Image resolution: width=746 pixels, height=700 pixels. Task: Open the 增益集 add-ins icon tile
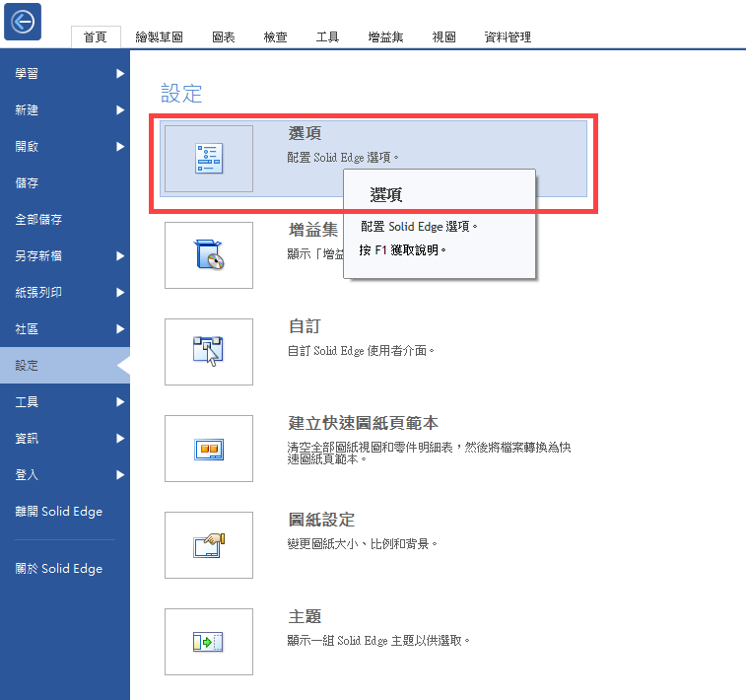pyautogui.click(x=209, y=255)
